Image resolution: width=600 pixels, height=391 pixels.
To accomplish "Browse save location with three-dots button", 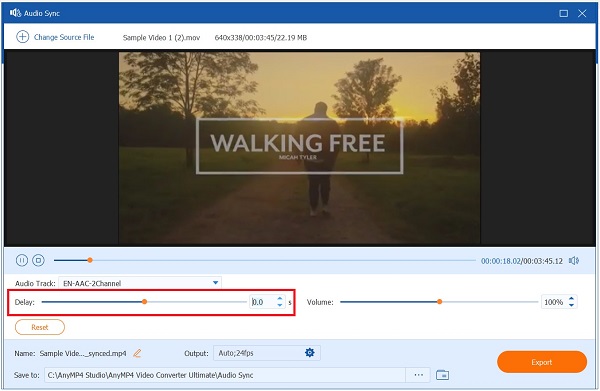I will 419,375.
